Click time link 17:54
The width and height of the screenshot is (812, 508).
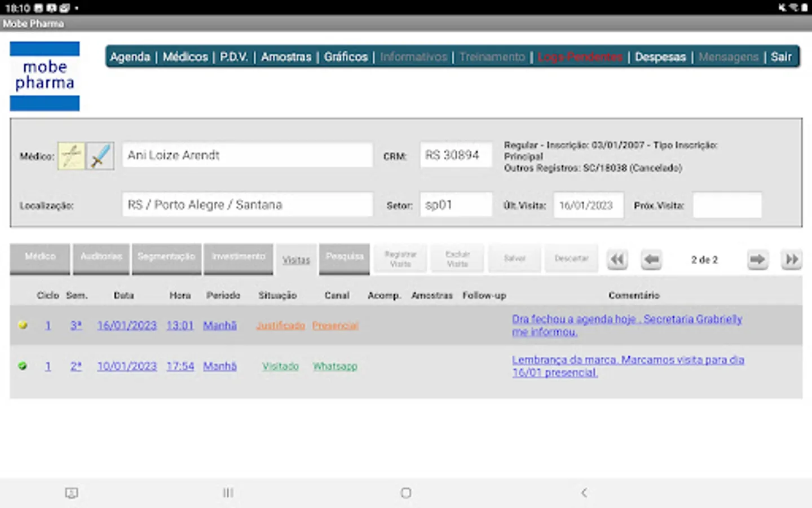tap(180, 366)
